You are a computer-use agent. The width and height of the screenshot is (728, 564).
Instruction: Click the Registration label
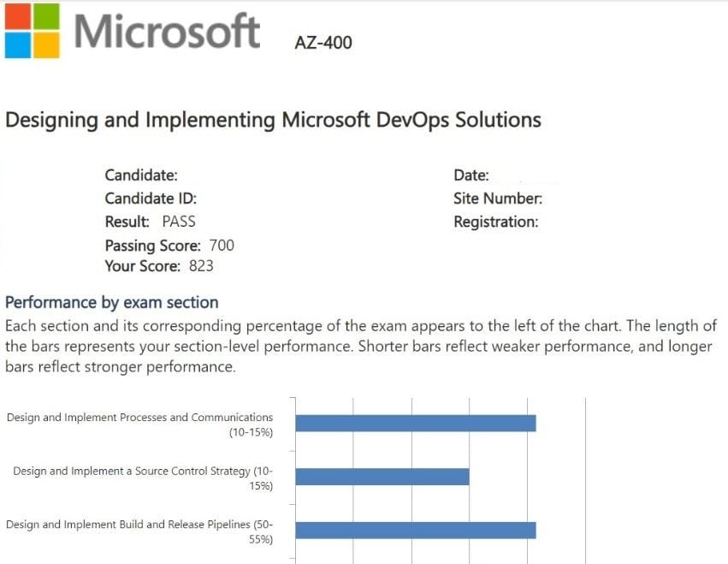tap(496, 222)
